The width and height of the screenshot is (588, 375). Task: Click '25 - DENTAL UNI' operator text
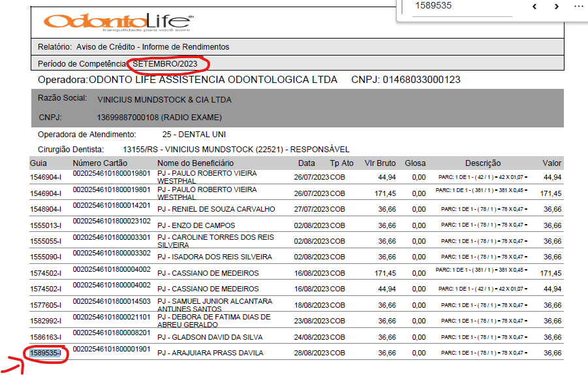tap(194, 135)
